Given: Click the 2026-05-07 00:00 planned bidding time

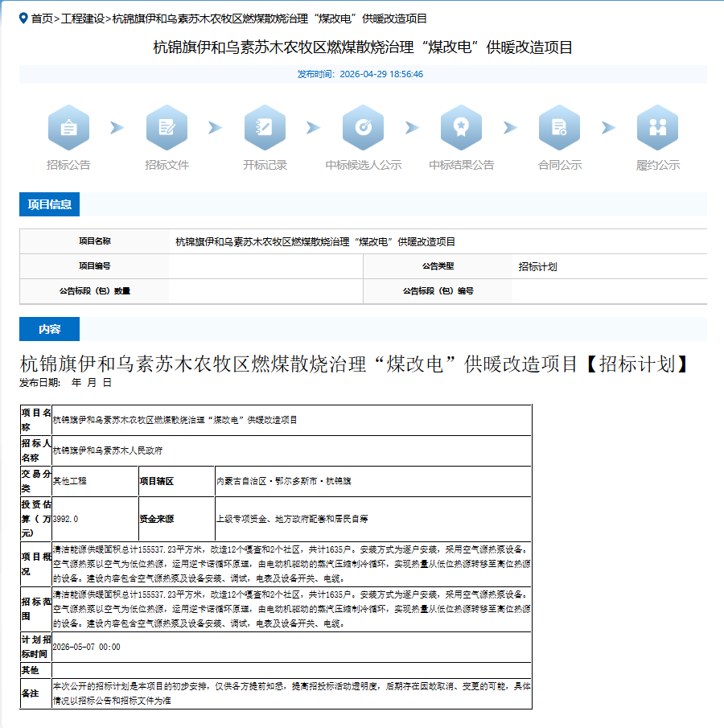Looking at the screenshot, I should [x=86, y=647].
